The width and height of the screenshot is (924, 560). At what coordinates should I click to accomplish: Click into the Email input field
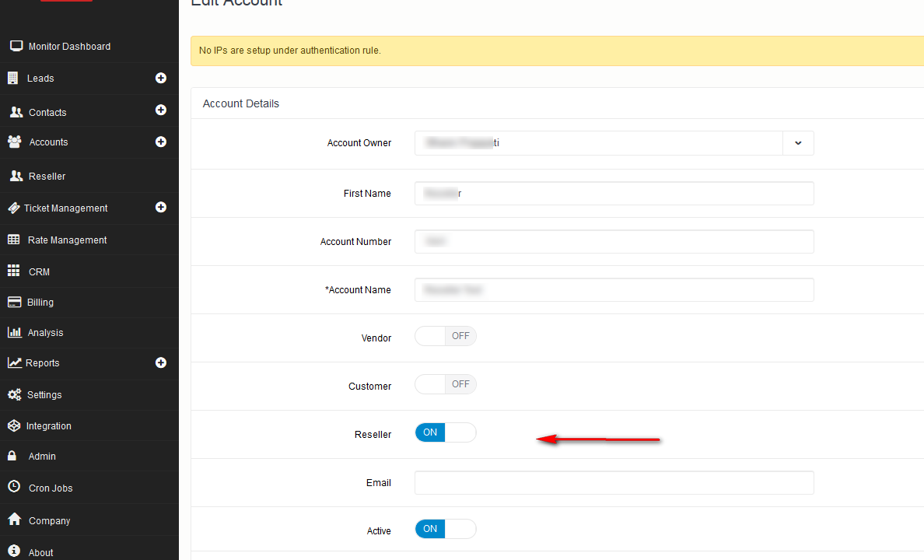pyautogui.click(x=614, y=482)
